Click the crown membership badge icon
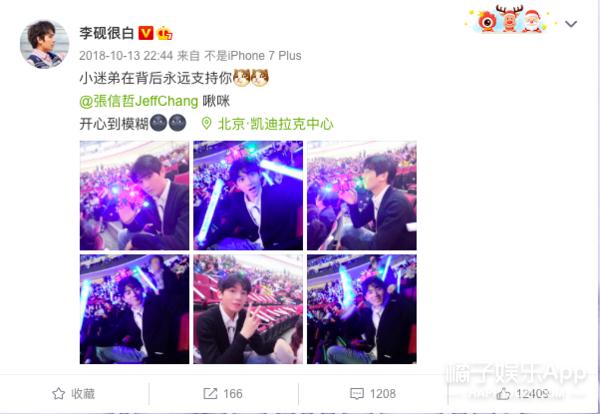600x414 pixels. tap(165, 34)
